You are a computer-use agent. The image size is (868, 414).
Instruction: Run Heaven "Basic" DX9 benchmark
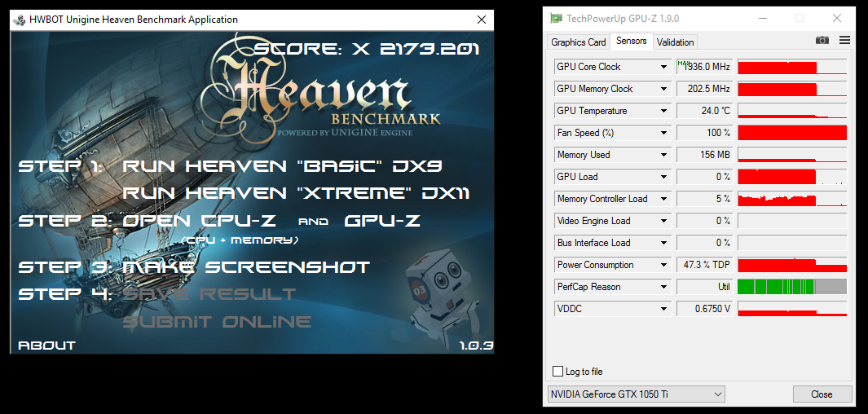[x=282, y=166]
